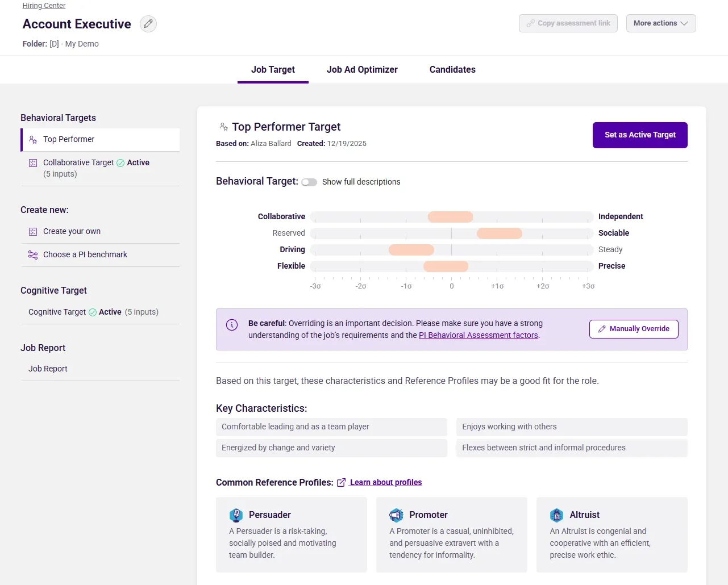Click the Altruist reference profile icon
Image resolution: width=728 pixels, height=585 pixels.
pyautogui.click(x=556, y=515)
